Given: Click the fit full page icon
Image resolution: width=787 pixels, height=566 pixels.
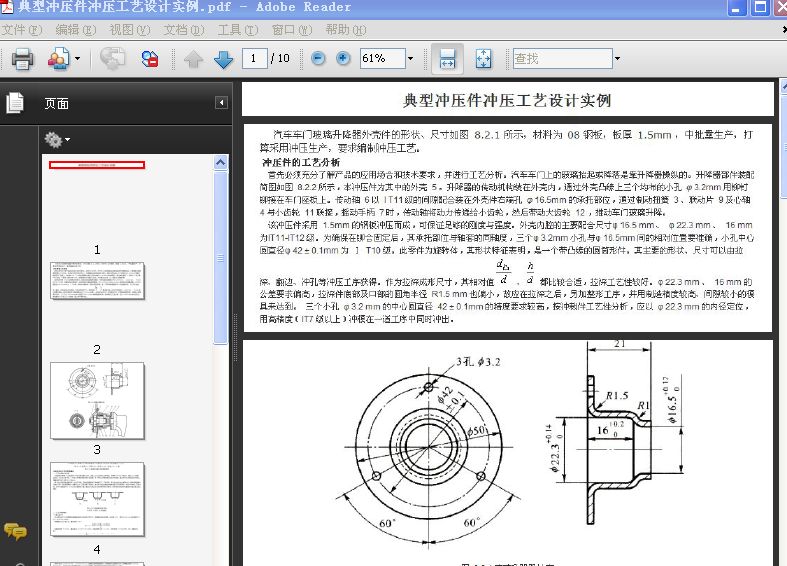Looking at the screenshot, I should 483,59.
